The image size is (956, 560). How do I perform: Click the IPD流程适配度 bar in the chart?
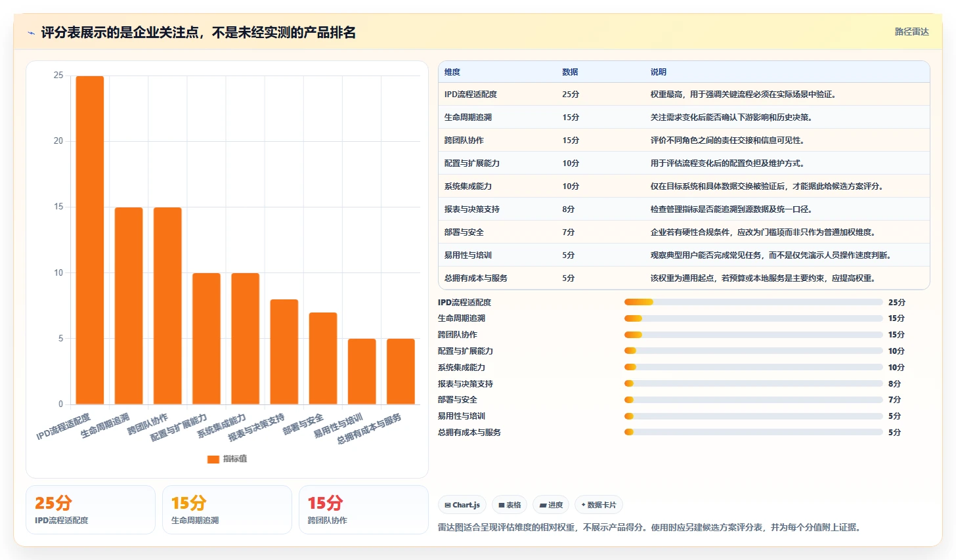click(x=90, y=240)
